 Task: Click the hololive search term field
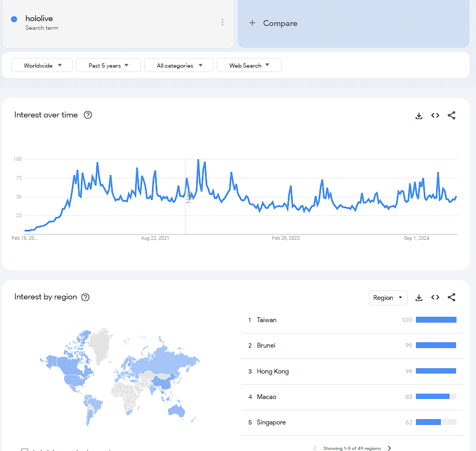[118, 23]
